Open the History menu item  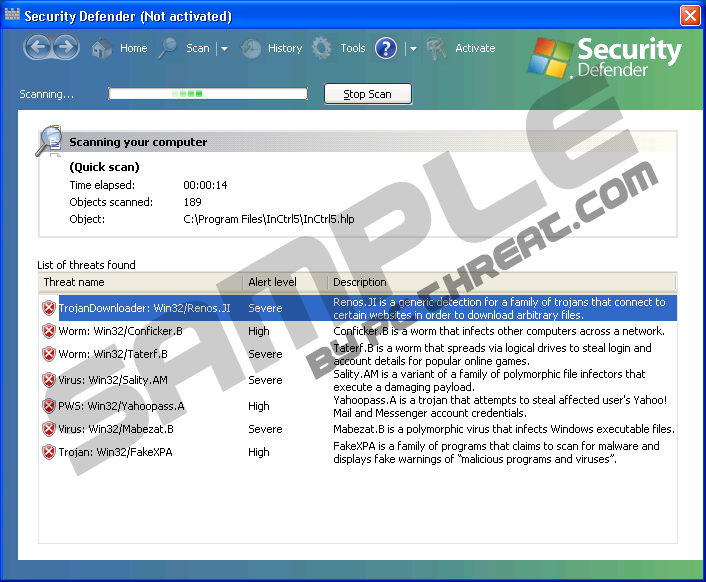[285, 48]
